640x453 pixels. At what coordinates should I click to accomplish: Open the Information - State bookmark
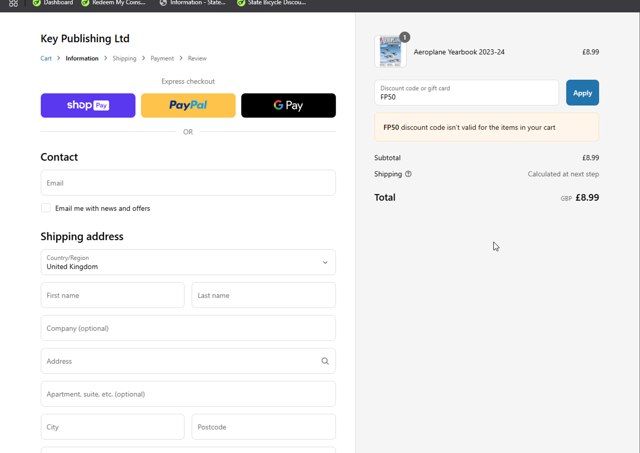[192, 3]
